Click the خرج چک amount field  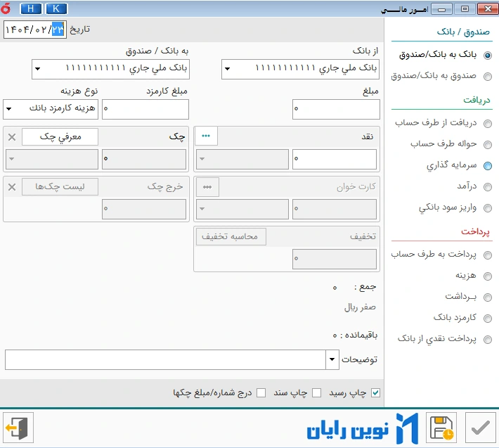click(144, 209)
